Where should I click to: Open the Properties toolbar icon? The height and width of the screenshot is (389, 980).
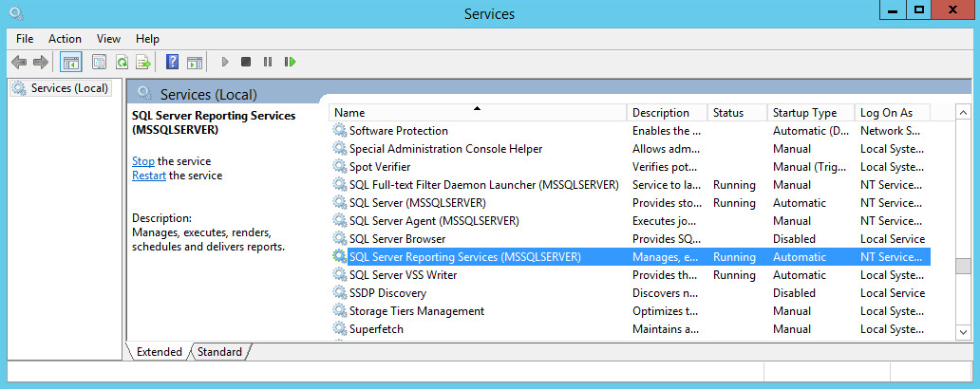pyautogui.click(x=99, y=63)
